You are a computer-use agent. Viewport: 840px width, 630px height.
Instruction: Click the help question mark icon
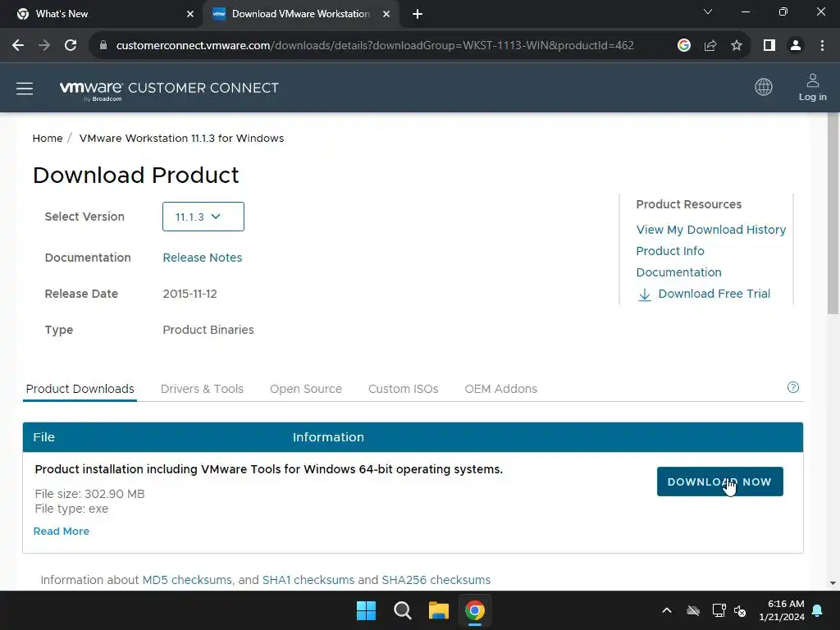pyautogui.click(x=793, y=387)
